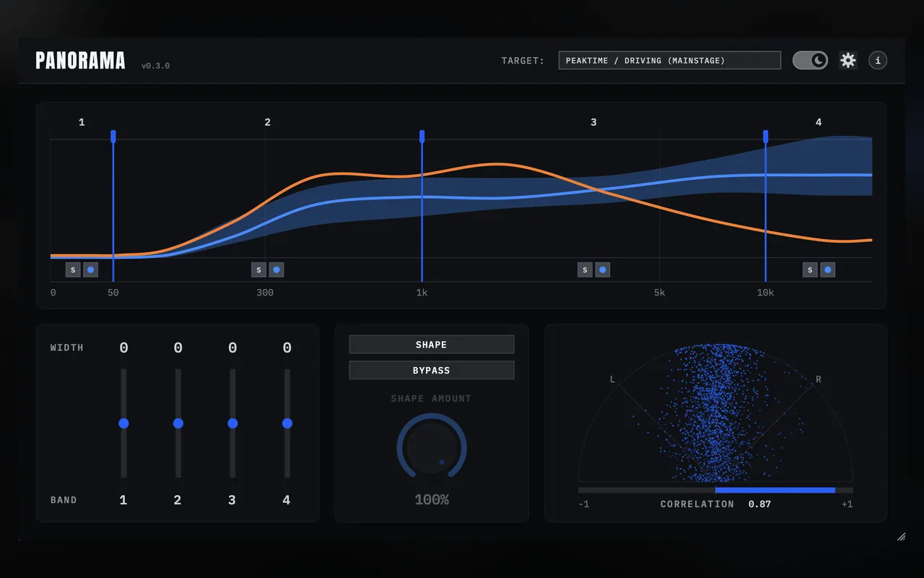Click the blue correlation meter bar

775,490
